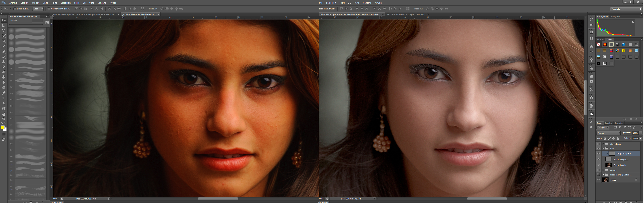The image size is (644, 203).
Task: Open the Opacidad value dropdown
Action: (640, 133)
